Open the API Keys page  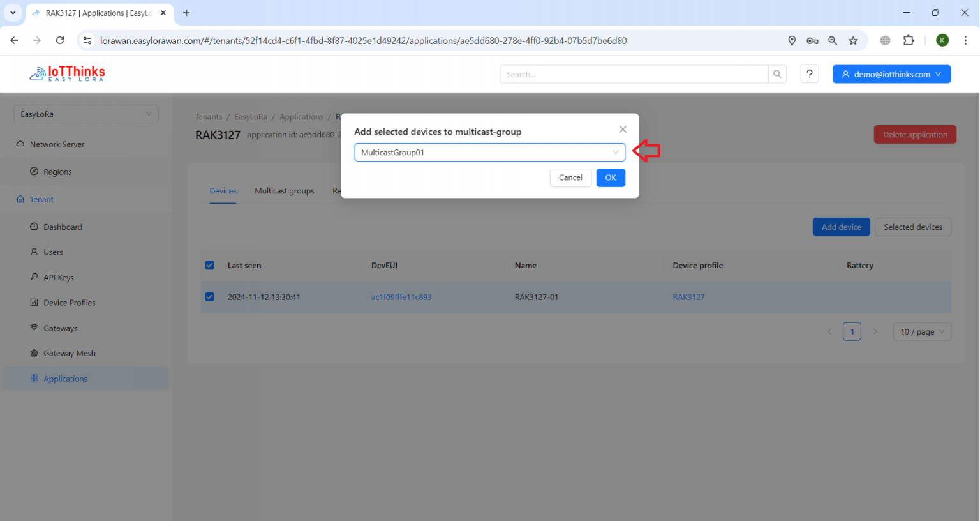(x=58, y=277)
